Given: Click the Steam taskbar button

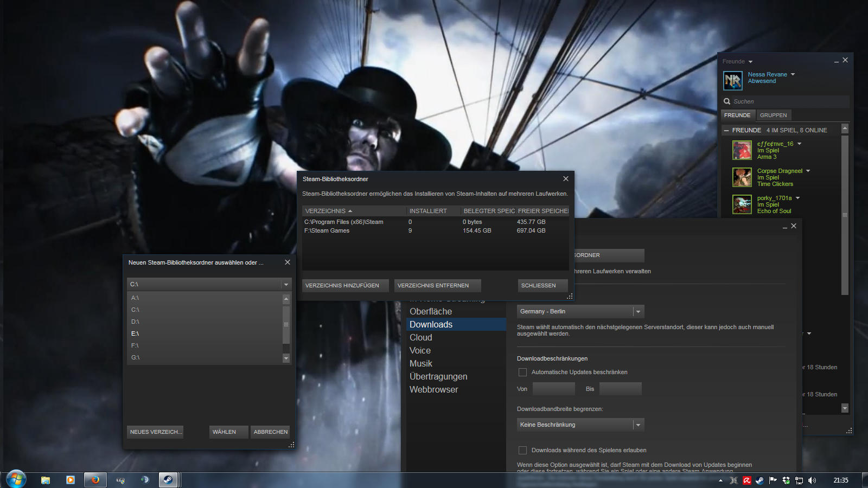Looking at the screenshot, I should pos(168,480).
